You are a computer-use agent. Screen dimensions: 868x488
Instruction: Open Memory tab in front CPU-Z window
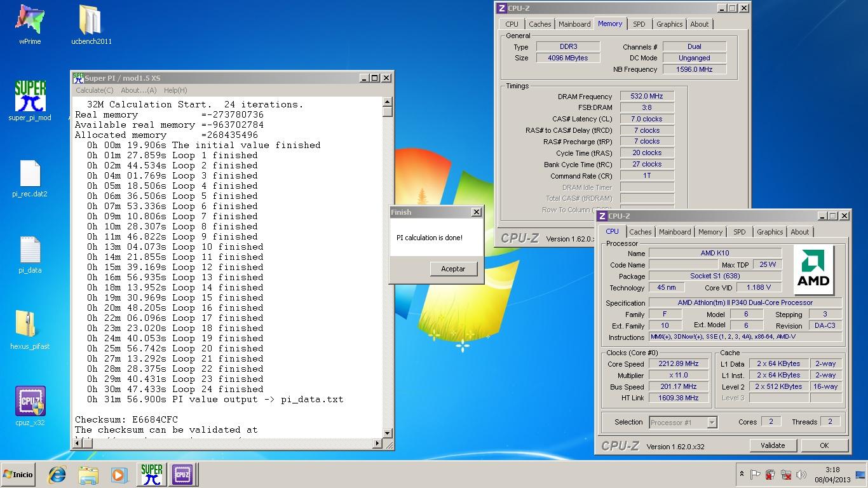[x=710, y=232]
